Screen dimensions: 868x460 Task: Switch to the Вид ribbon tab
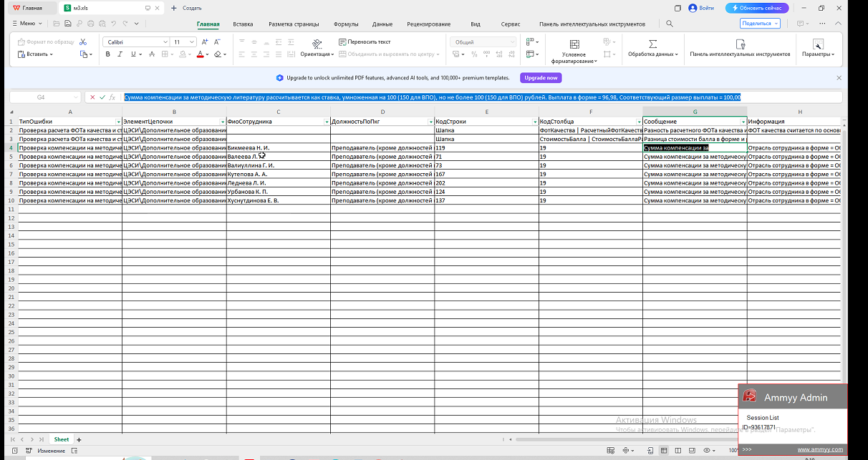coord(476,24)
